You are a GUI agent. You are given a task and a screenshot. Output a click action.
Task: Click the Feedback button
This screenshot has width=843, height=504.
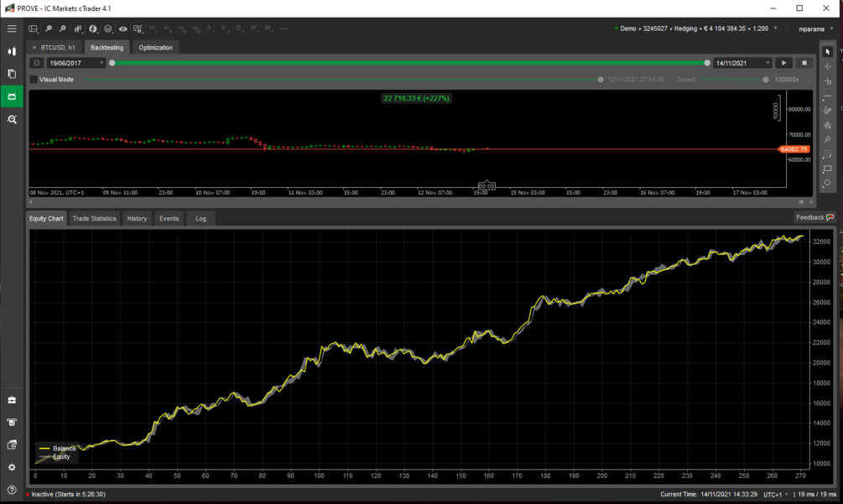pos(814,217)
